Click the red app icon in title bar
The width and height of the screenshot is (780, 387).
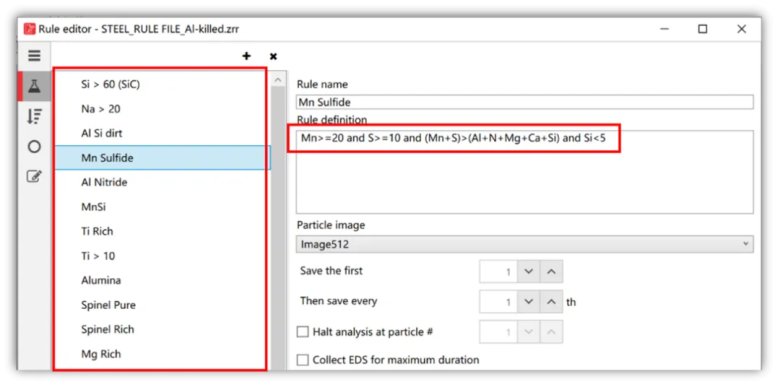[29, 29]
